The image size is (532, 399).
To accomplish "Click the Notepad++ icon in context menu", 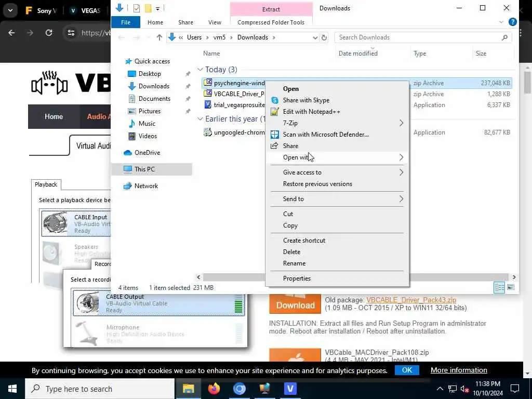I will tap(274, 112).
